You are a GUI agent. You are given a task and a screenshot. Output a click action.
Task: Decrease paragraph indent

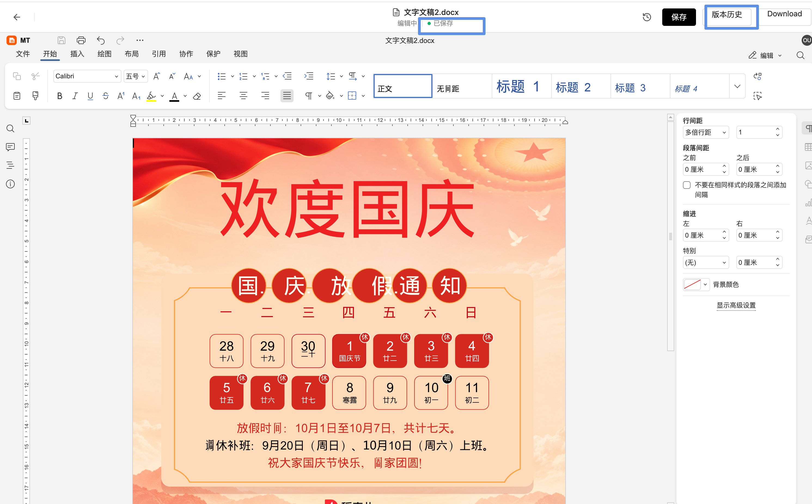287,76
